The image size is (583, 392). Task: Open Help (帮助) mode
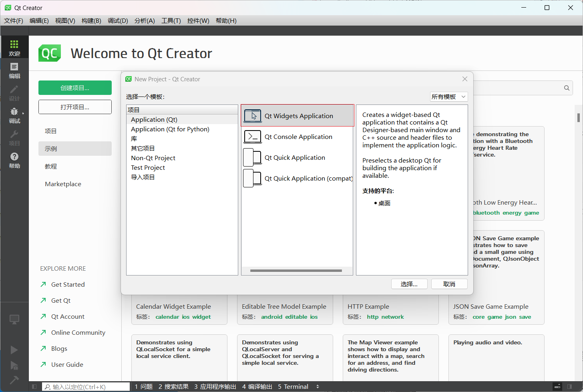(14, 160)
